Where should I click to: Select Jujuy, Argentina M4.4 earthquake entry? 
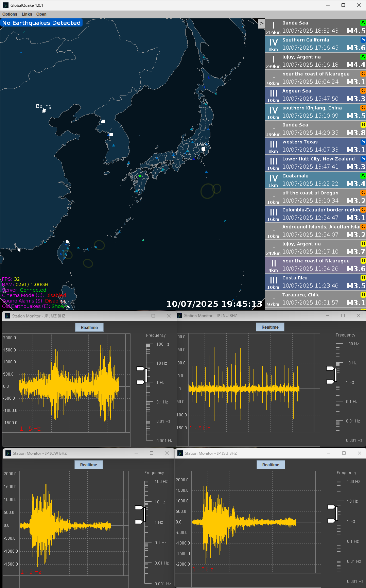pos(315,61)
